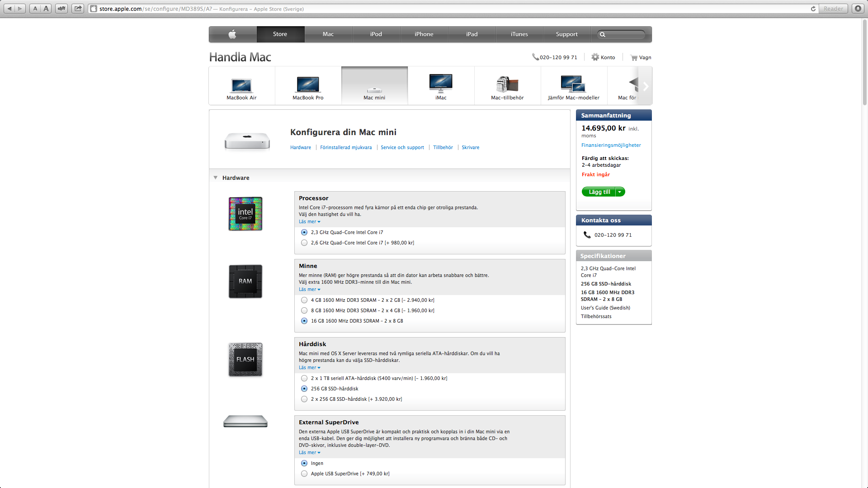
Task: Open the Support navigation tab
Action: pos(566,34)
